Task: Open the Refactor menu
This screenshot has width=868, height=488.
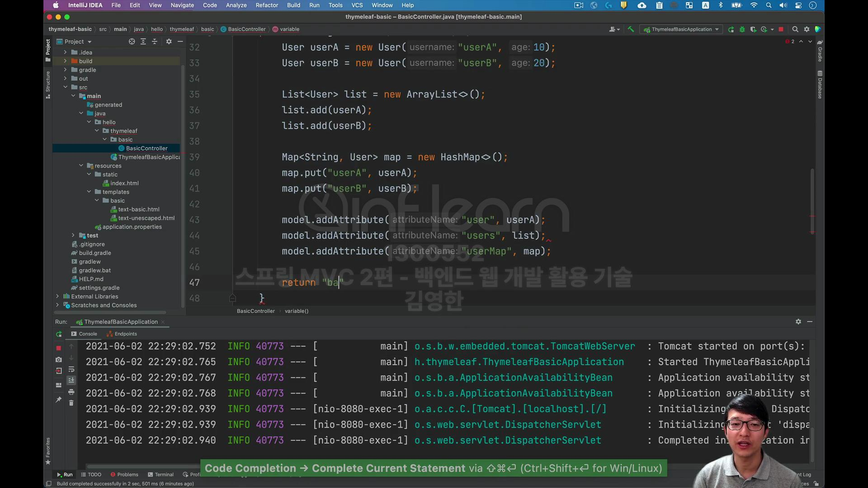Action: pos(266,5)
